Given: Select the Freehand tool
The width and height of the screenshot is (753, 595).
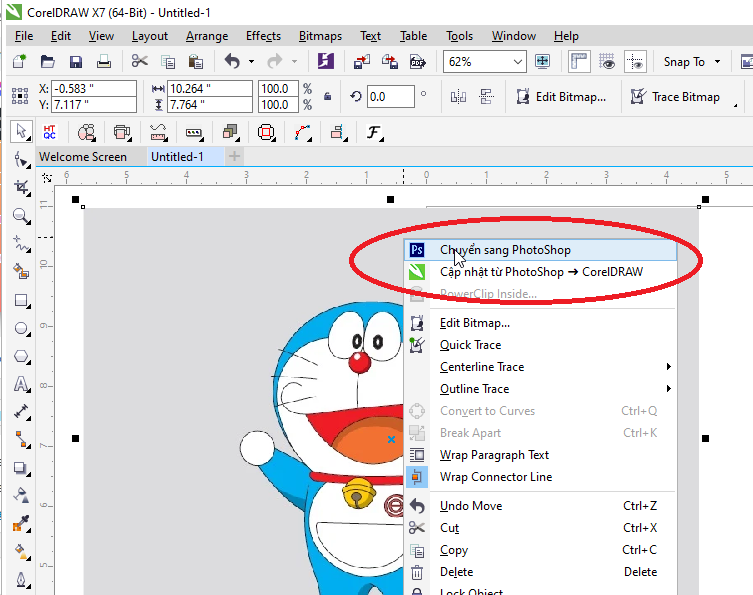Looking at the screenshot, I should coord(21,244).
